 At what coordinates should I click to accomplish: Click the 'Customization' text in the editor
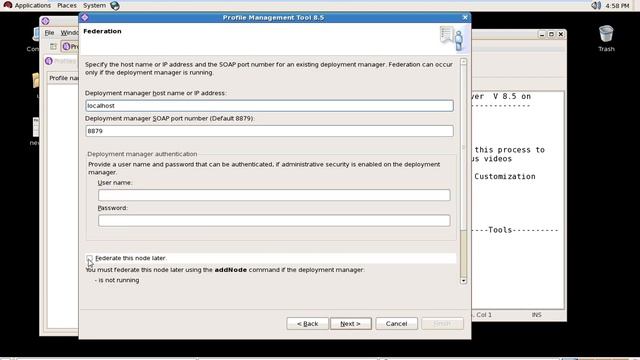click(x=504, y=176)
